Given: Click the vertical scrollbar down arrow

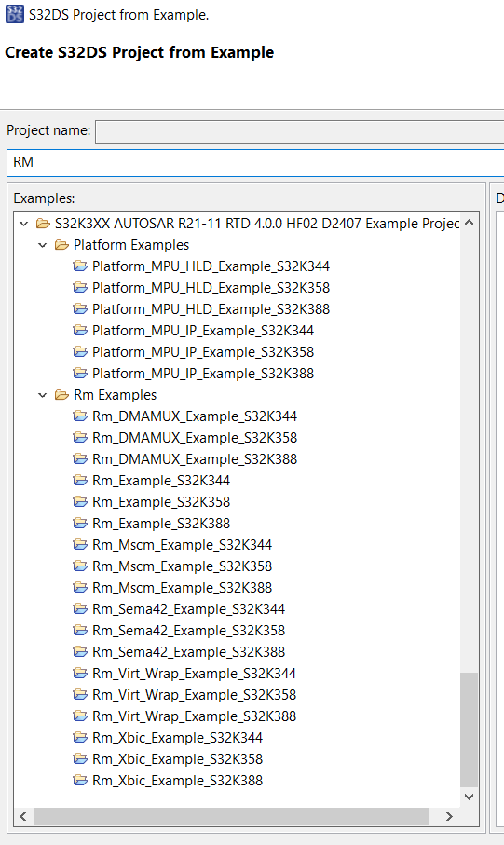Looking at the screenshot, I should (469, 797).
